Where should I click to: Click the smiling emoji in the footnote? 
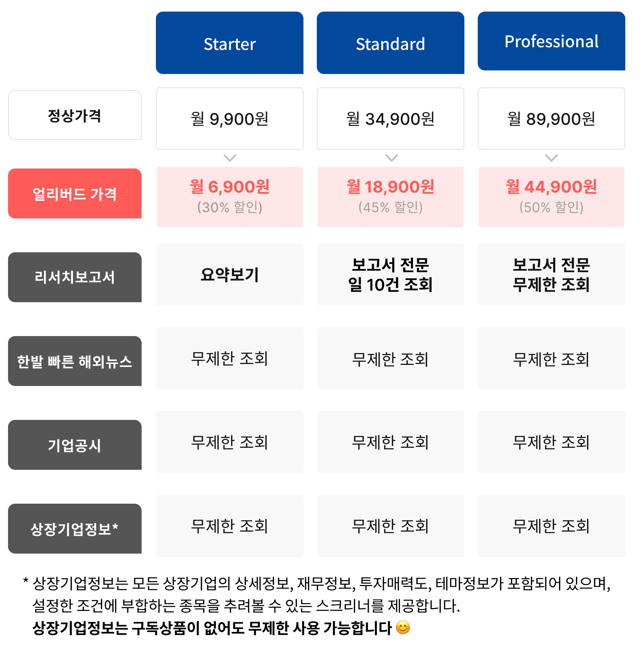[403, 628]
